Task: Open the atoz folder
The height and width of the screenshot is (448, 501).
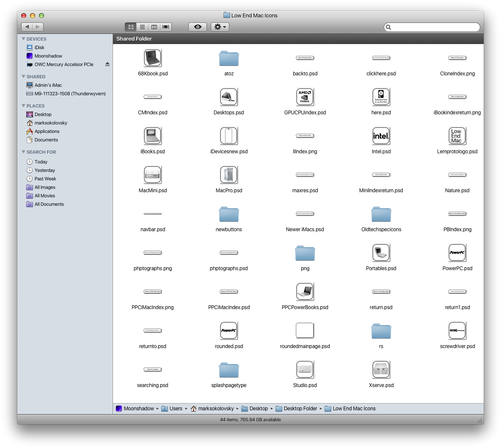Action: pos(229,58)
